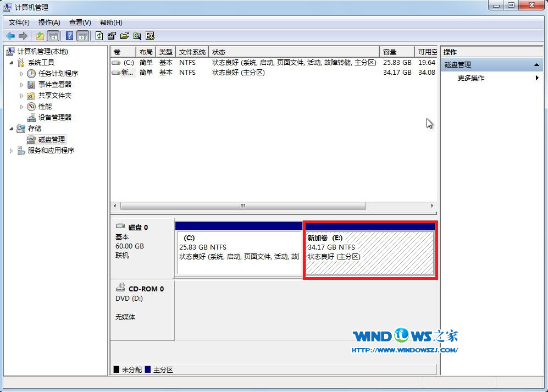Select the 事件查看器 icon
The height and width of the screenshot is (392, 548).
click(31, 85)
